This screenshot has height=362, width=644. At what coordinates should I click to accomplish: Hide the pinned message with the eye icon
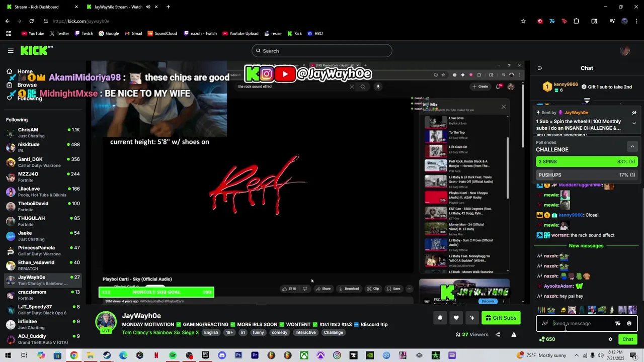[634, 113]
